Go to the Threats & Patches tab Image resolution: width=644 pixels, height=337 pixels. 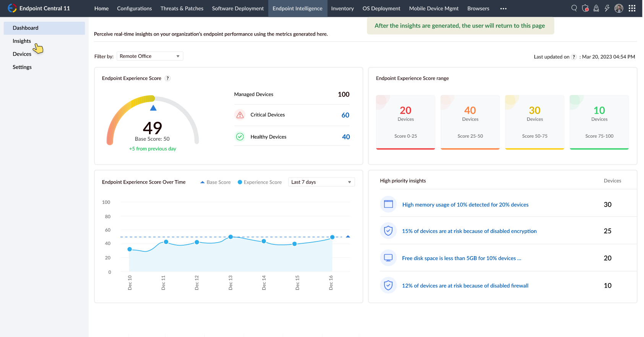(x=182, y=8)
